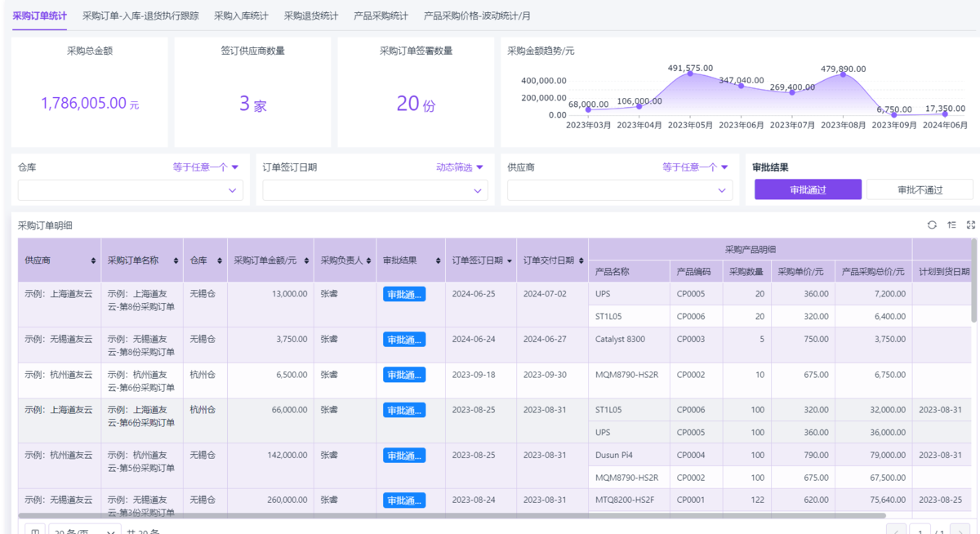The image size is (980, 534).
Task: Click the 产品编码 column header
Action: [x=696, y=272]
